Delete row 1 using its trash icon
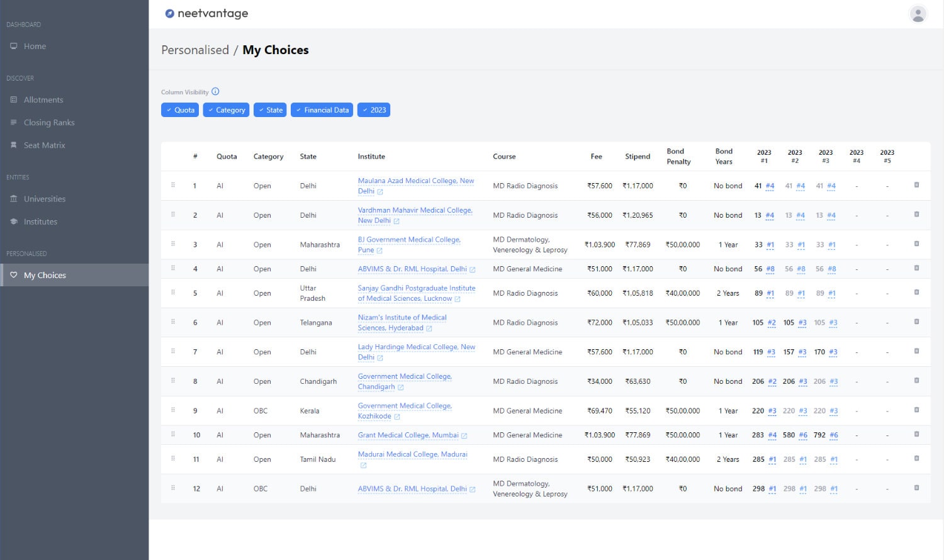The height and width of the screenshot is (560, 944). coord(916,185)
